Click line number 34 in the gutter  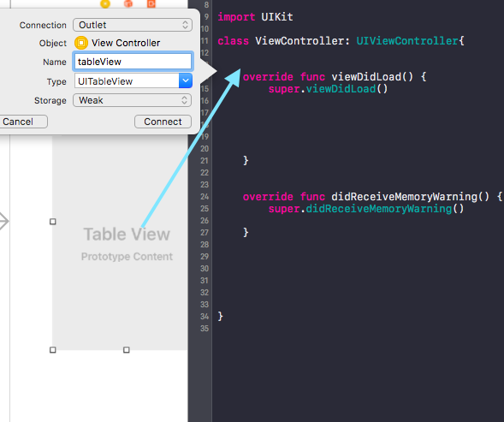[x=205, y=317]
